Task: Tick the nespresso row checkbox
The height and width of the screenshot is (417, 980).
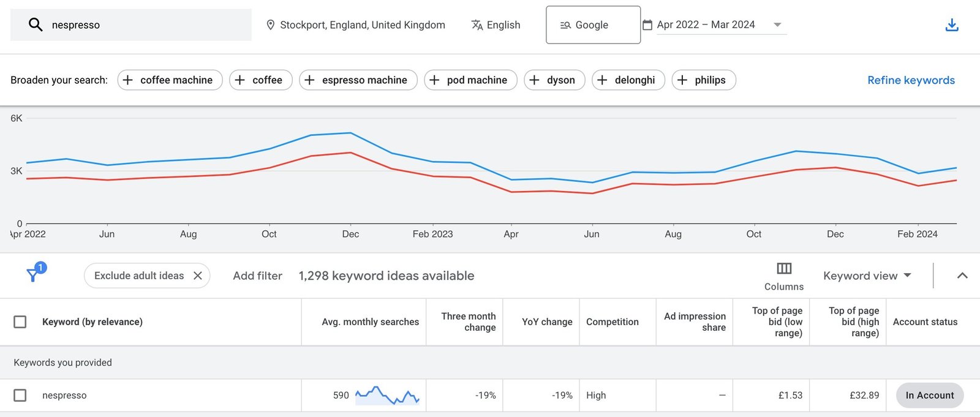Action: click(x=20, y=396)
